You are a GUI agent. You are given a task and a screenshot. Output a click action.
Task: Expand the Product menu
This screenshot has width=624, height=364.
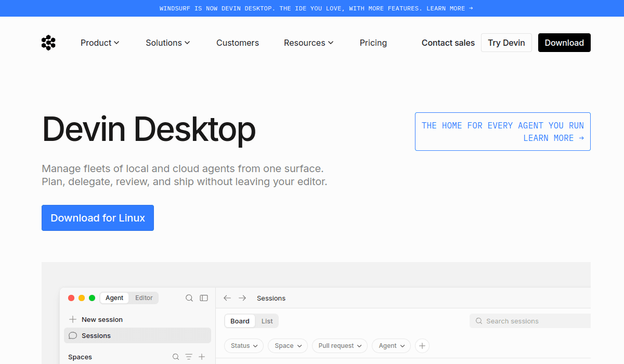100,43
